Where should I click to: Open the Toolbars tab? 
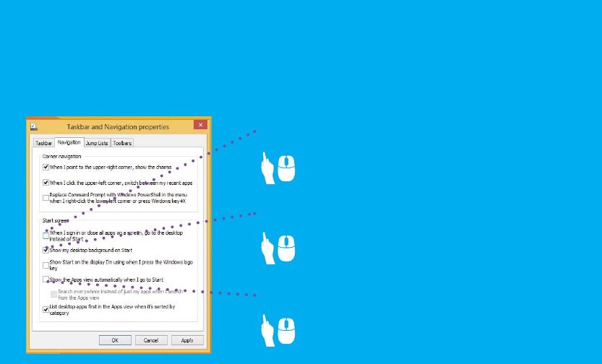coord(122,143)
